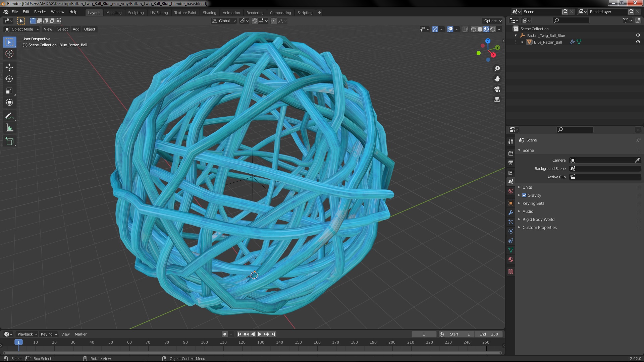Open the Modifier properties wrench tab
644x362 pixels.
click(x=511, y=213)
